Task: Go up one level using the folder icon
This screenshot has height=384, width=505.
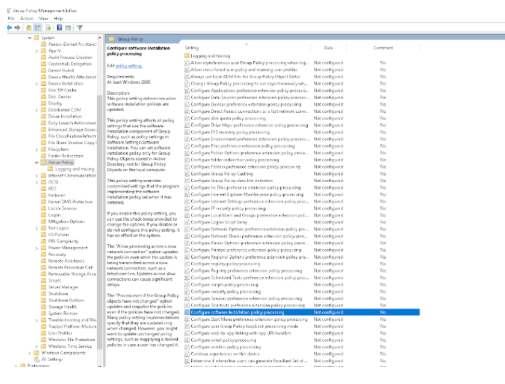Action: [x=29, y=28]
